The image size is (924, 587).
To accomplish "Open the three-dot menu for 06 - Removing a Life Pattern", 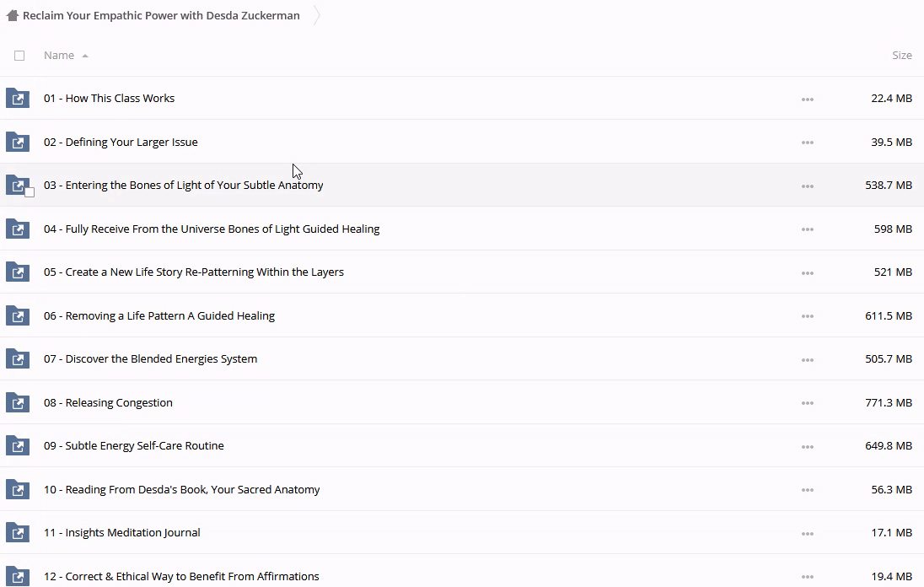I will (x=807, y=316).
